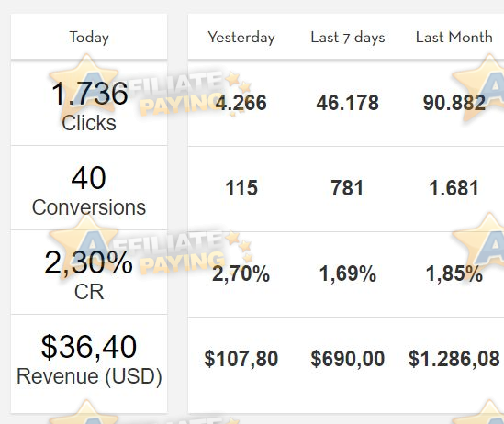
Task: Switch to Last Month header
Action: (454, 38)
